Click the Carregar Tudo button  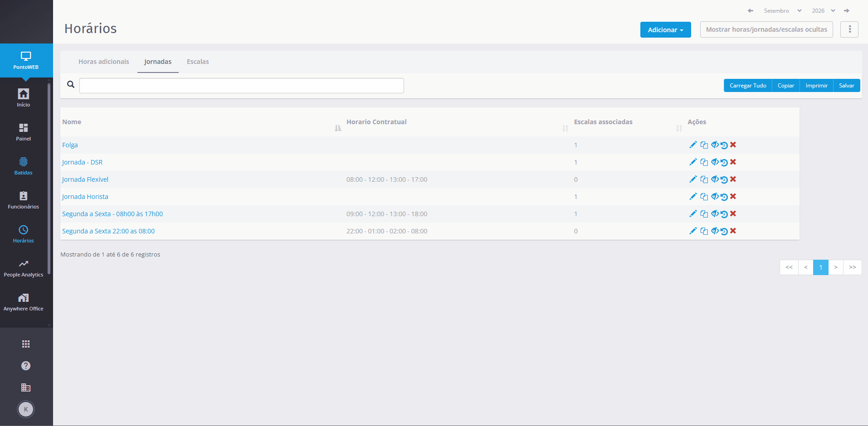click(x=748, y=85)
